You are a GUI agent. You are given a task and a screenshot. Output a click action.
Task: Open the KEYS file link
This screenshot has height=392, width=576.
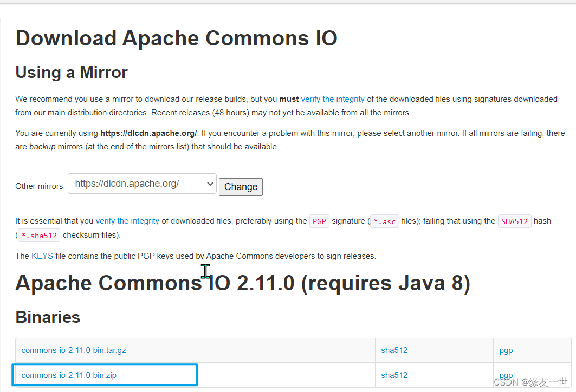point(42,256)
